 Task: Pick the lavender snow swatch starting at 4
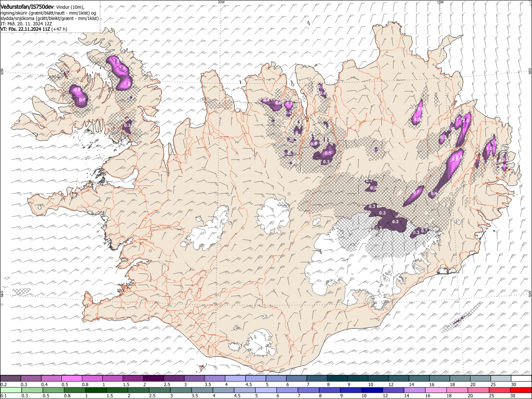pyautogui.click(x=235, y=379)
